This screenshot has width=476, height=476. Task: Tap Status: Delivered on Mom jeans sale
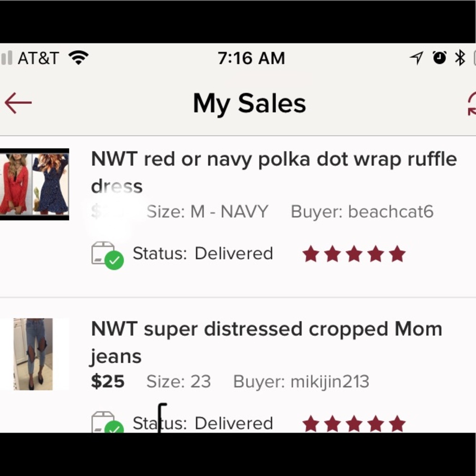tap(203, 423)
